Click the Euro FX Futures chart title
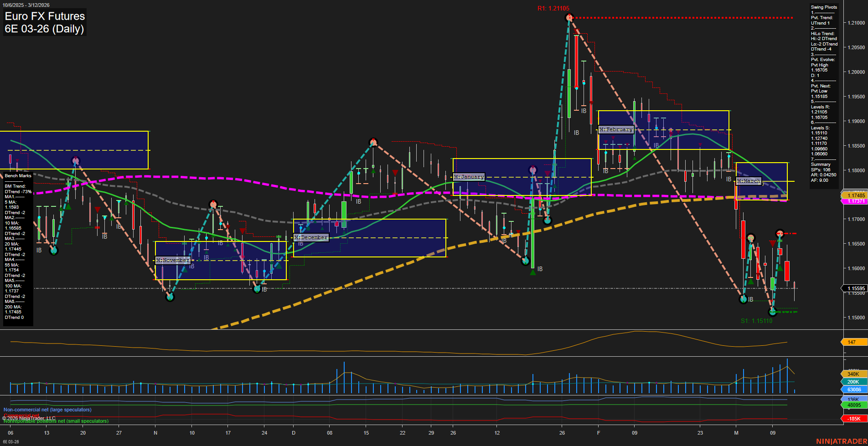Viewport: 868px width, 446px height. (x=45, y=16)
